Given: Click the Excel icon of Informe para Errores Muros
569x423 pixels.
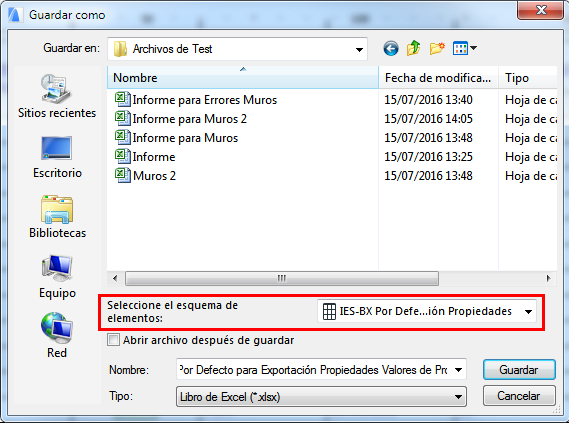Looking at the screenshot, I should 122,99.
